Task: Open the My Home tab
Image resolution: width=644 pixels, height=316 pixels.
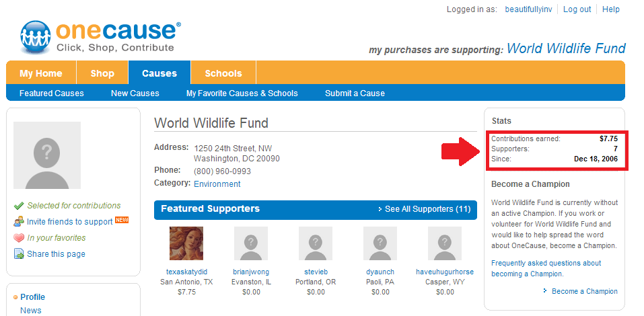Action: (x=41, y=73)
